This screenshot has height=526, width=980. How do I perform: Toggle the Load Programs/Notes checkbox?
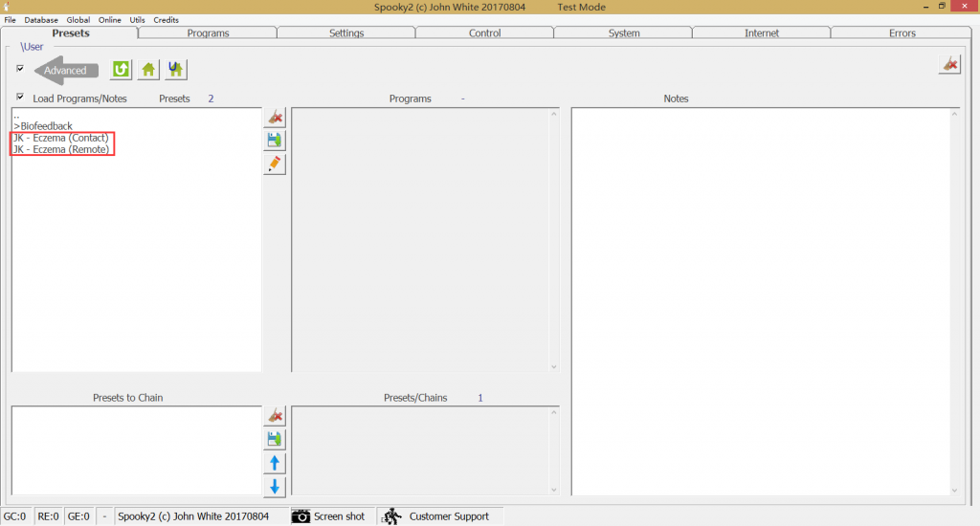20,98
